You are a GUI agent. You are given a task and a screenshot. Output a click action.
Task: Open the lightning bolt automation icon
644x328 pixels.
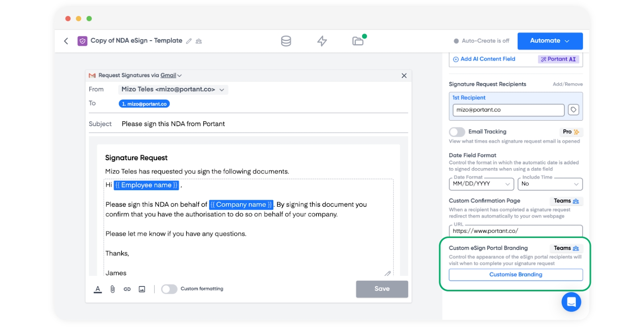pyautogui.click(x=322, y=41)
